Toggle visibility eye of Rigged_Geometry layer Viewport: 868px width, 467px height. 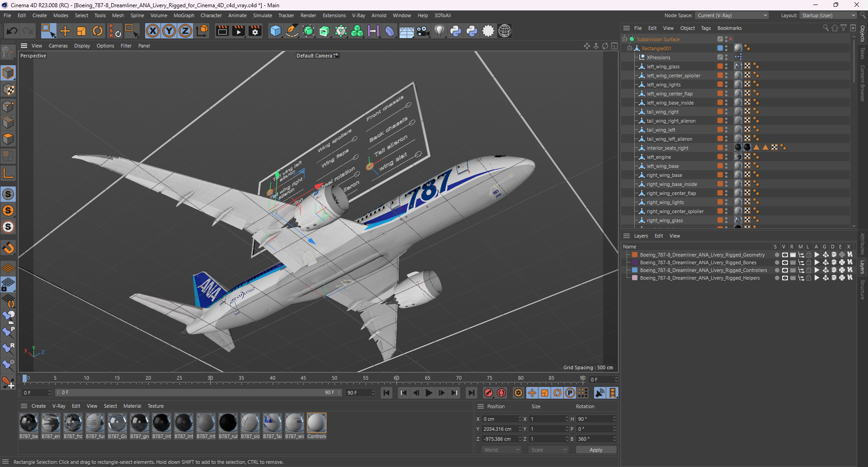pyautogui.click(x=785, y=255)
